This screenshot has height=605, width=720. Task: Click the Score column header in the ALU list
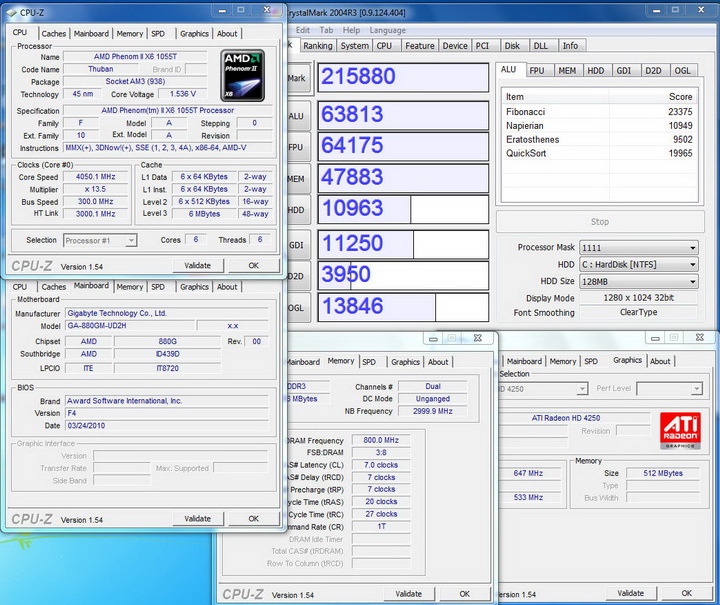[x=680, y=97]
